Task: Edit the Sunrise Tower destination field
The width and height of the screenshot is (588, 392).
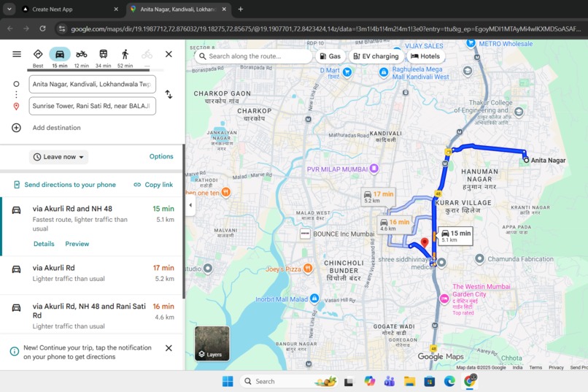Action: tap(92, 106)
